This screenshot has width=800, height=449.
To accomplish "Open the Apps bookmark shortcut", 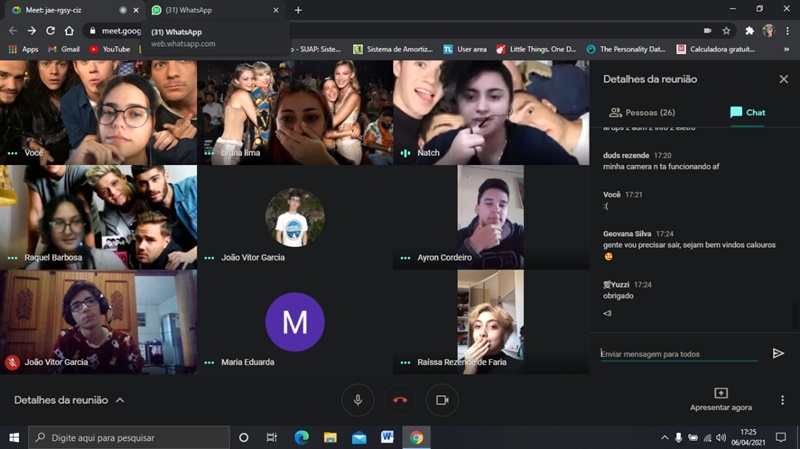I will (23, 49).
